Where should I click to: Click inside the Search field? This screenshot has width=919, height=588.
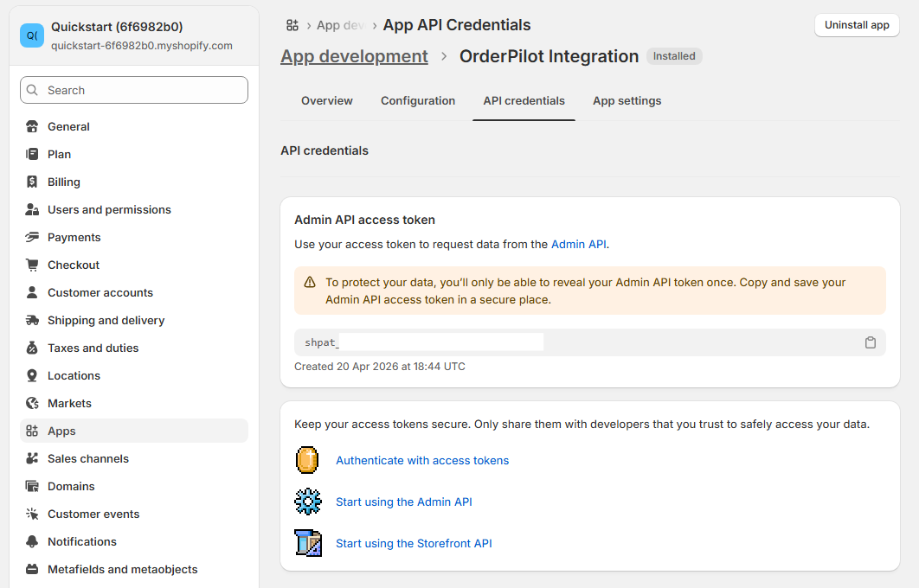[x=133, y=90]
